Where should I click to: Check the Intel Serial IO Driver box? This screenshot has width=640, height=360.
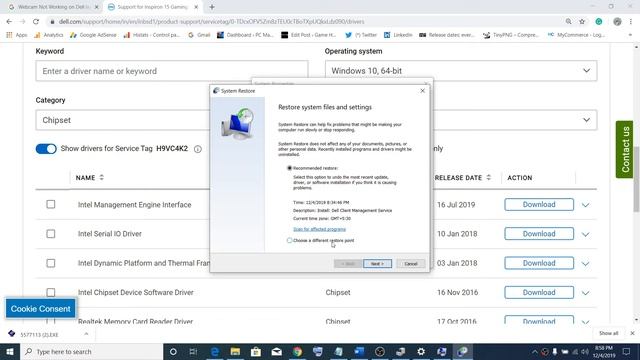tap(51, 233)
